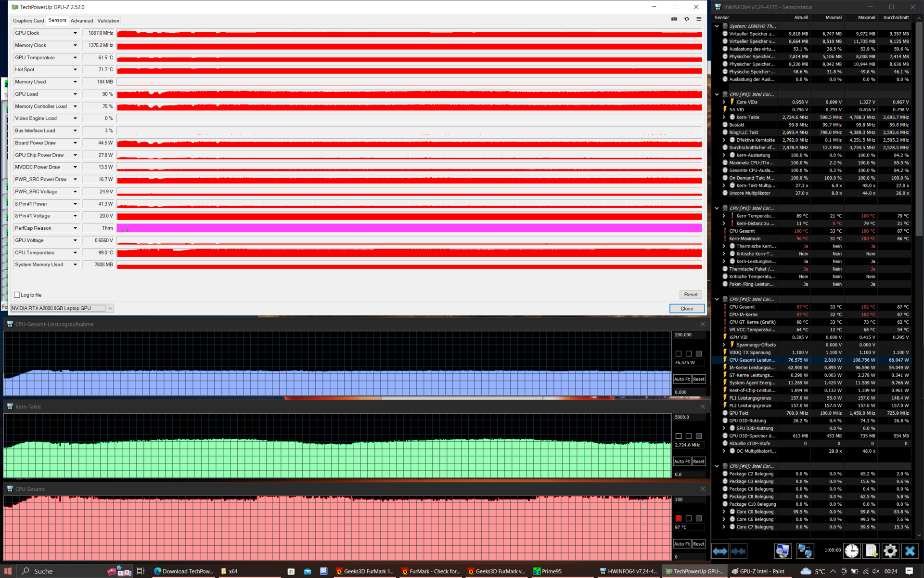Click HWiNFO network computers icon
Image resolution: width=924 pixels, height=578 pixels.
click(x=805, y=551)
